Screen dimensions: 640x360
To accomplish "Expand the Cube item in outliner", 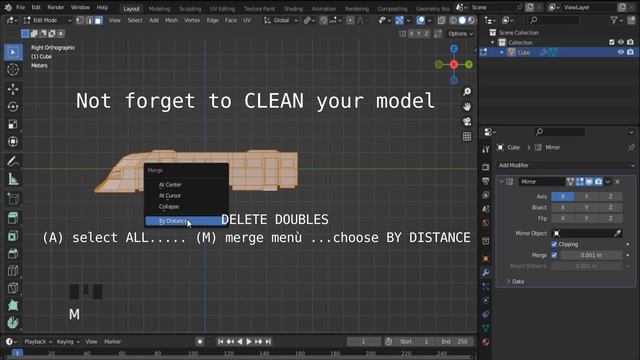I will (x=502, y=52).
